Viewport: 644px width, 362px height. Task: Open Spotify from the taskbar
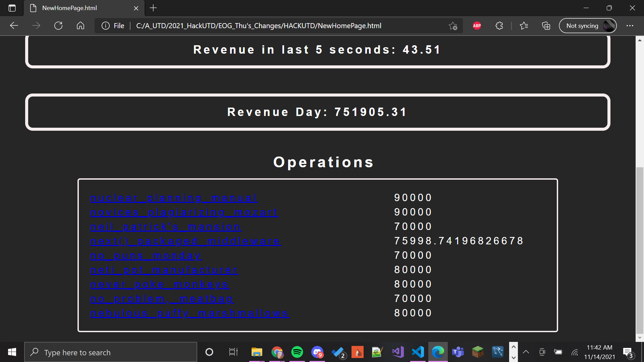click(x=297, y=352)
